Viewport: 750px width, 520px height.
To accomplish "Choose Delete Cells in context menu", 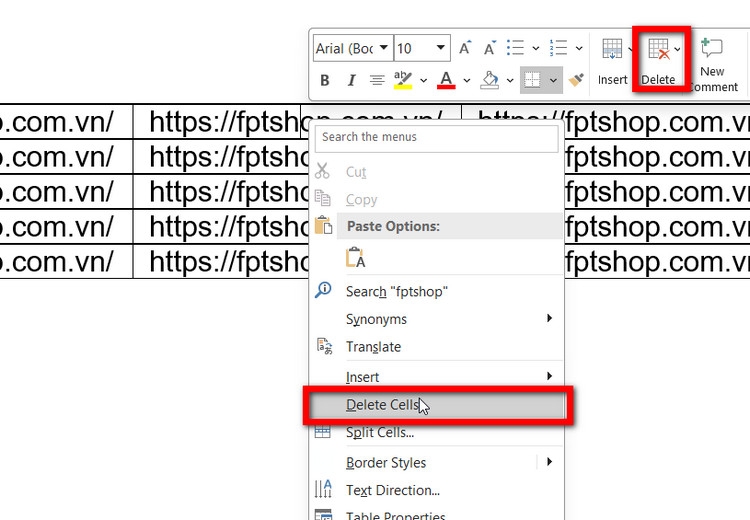I will [x=436, y=405].
